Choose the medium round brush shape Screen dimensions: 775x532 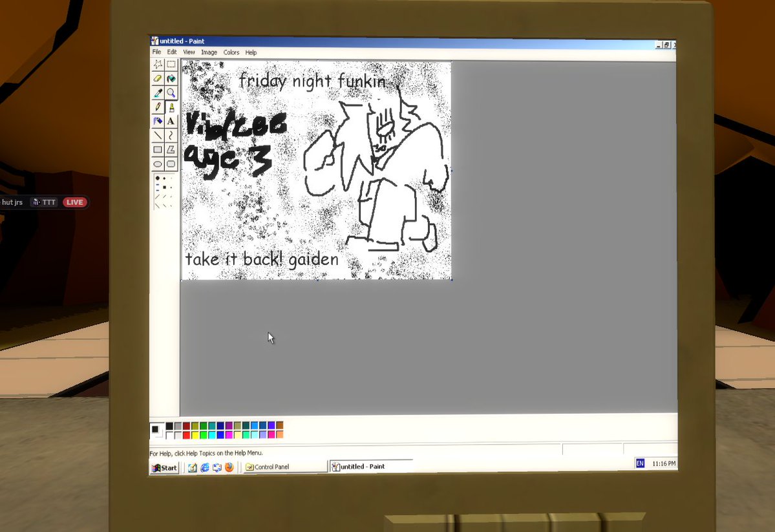click(x=164, y=178)
